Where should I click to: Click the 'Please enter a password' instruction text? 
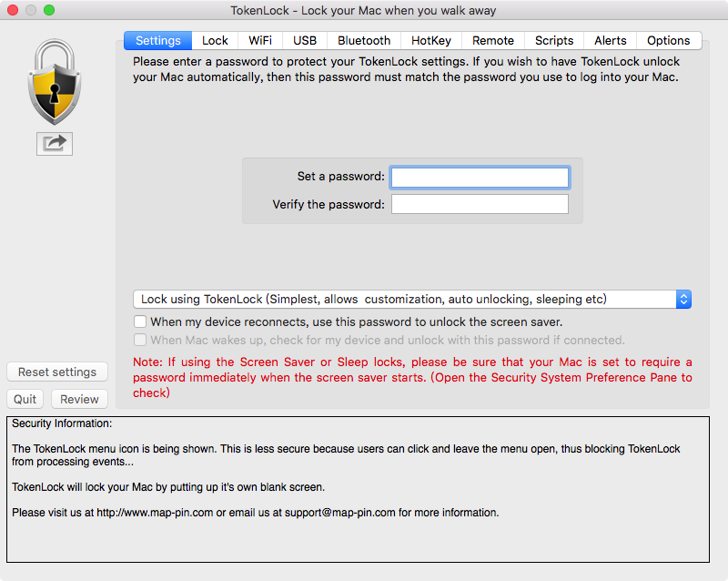tap(406, 69)
